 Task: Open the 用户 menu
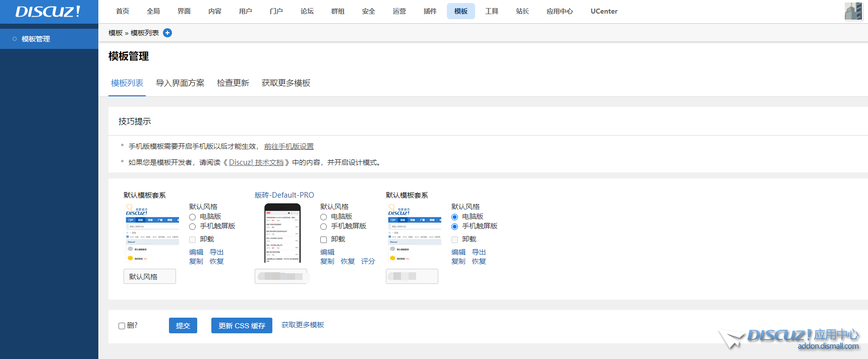click(x=246, y=11)
